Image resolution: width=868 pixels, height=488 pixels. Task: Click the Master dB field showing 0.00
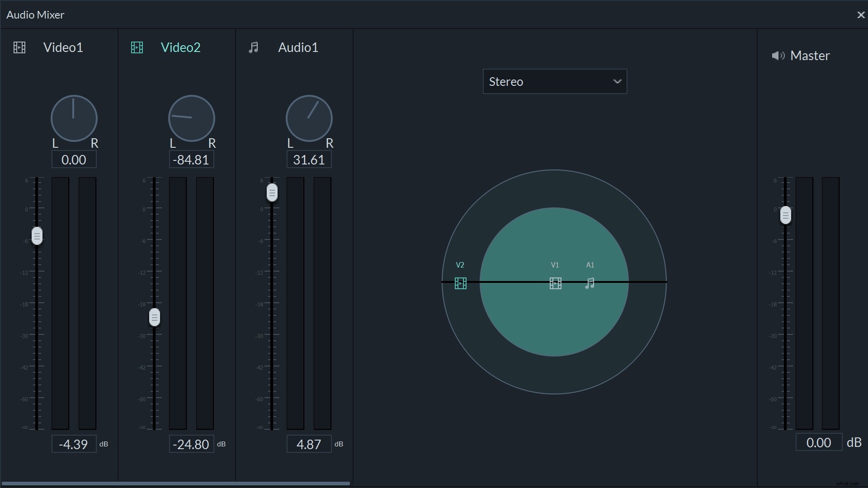[x=819, y=442]
